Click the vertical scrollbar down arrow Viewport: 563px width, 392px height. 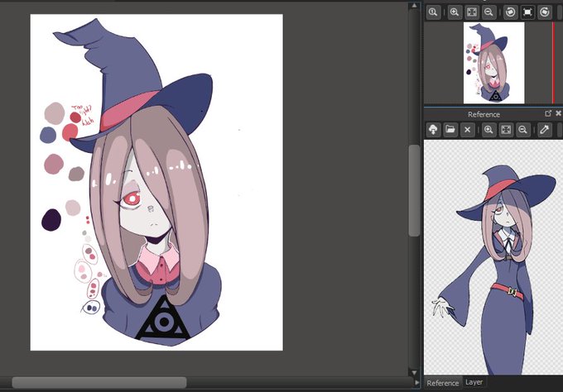tap(414, 373)
